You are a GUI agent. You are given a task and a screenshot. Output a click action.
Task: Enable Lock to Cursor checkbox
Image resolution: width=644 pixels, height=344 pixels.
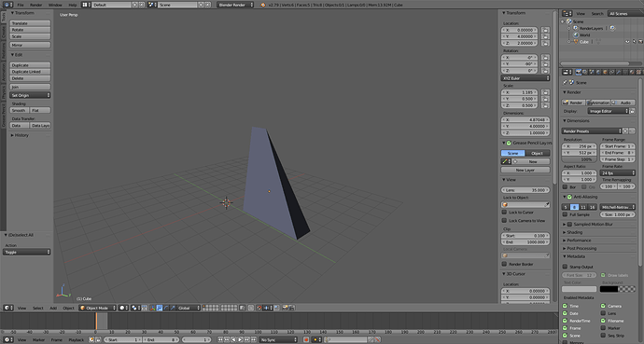(504, 212)
